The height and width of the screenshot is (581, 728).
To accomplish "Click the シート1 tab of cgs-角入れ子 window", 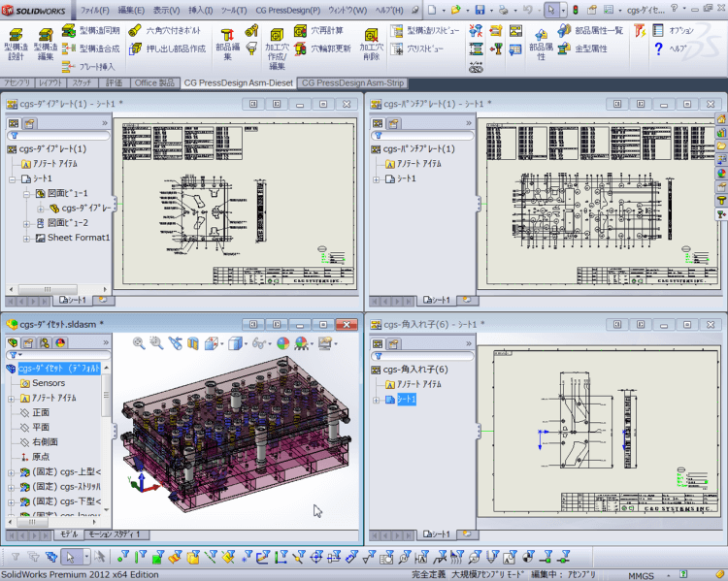I will coord(437,534).
